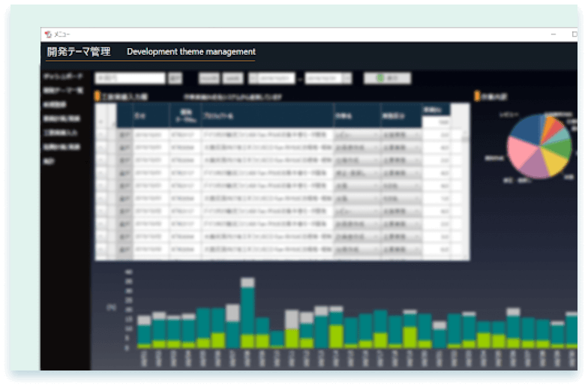Viewport: 588px width, 387px height.
Task: Click the orange marker beside the pie chart heading
Action: pos(477,96)
